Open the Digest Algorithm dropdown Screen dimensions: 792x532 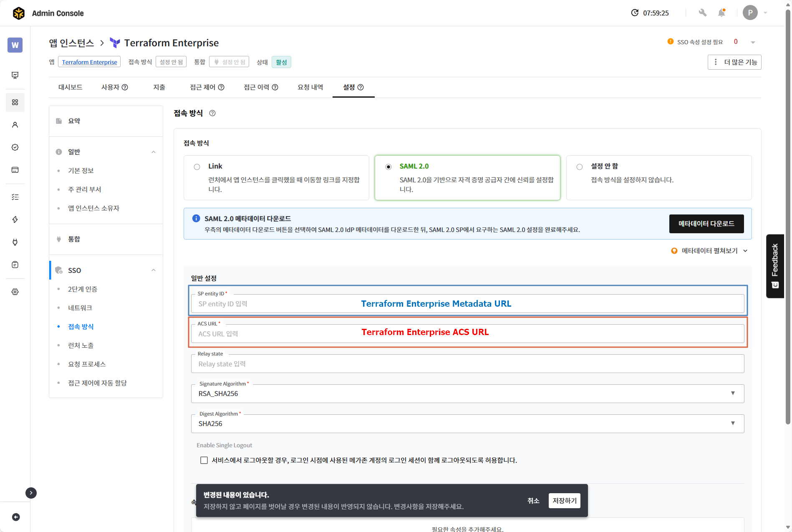coord(467,424)
